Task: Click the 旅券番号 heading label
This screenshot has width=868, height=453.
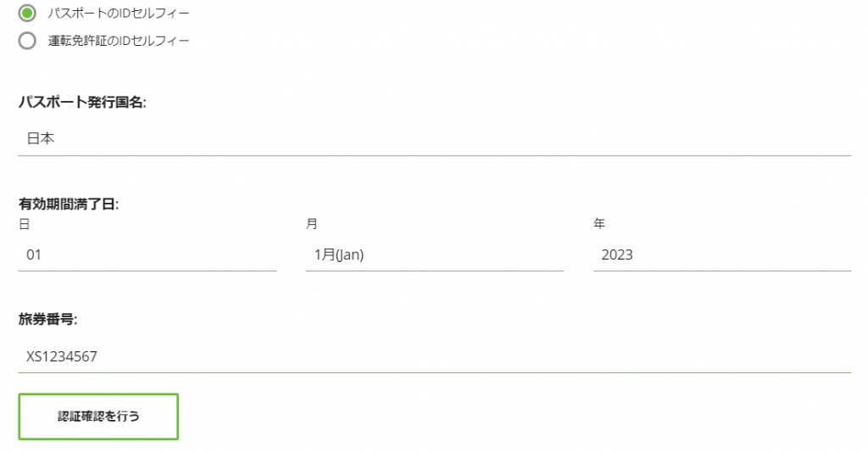Action: 48,320
